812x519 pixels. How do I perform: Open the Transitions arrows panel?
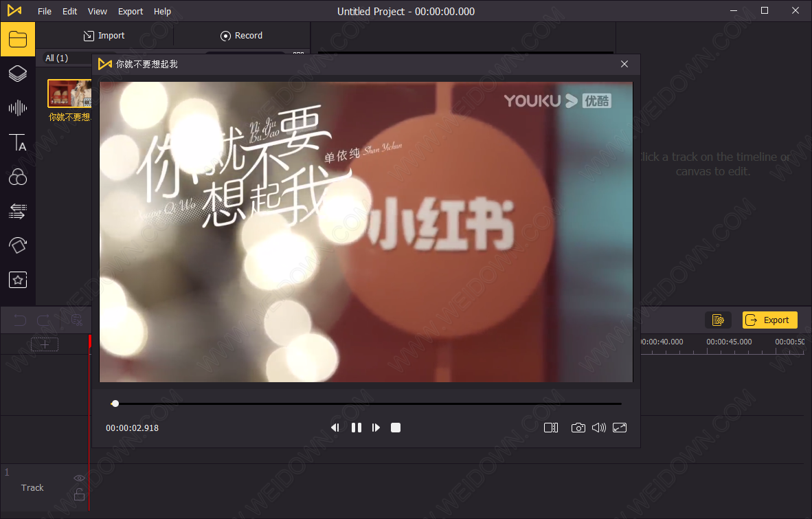coord(18,211)
